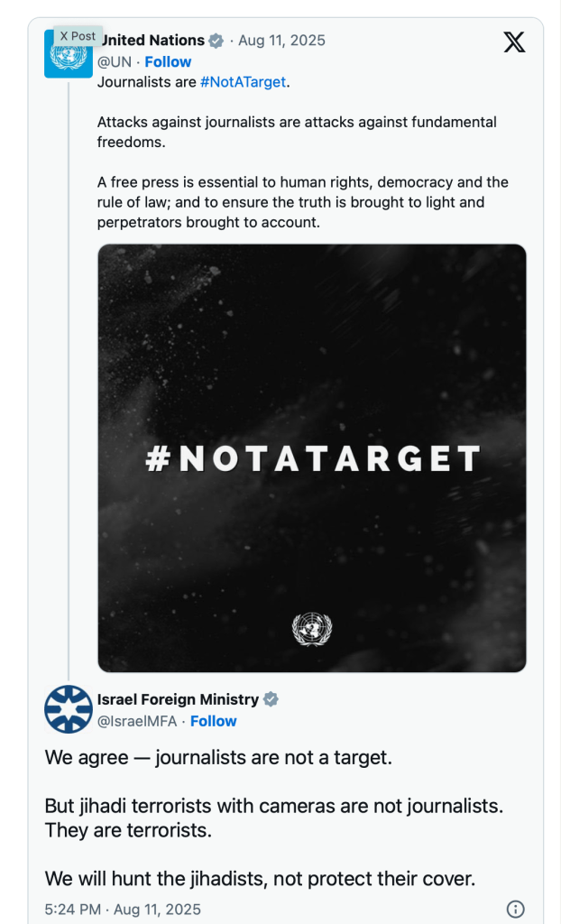The image size is (561, 924).
Task: Follow the @UN account
Action: tap(168, 61)
